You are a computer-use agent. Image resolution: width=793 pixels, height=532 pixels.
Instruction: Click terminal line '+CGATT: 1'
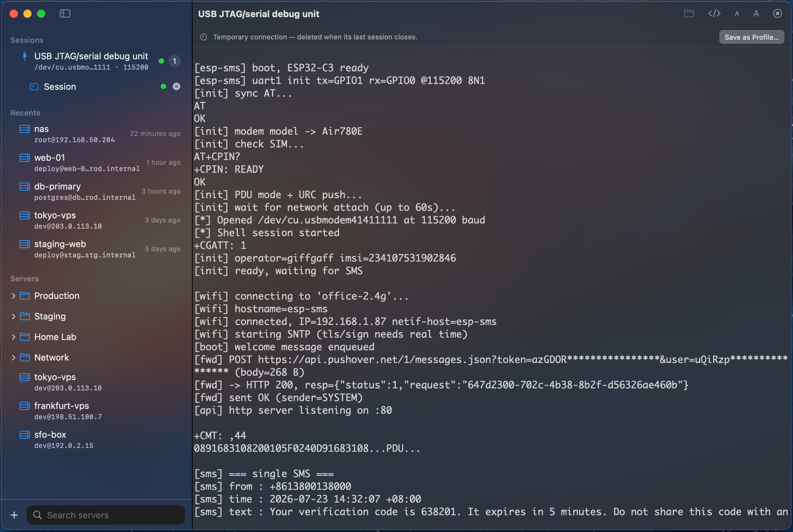pos(220,245)
